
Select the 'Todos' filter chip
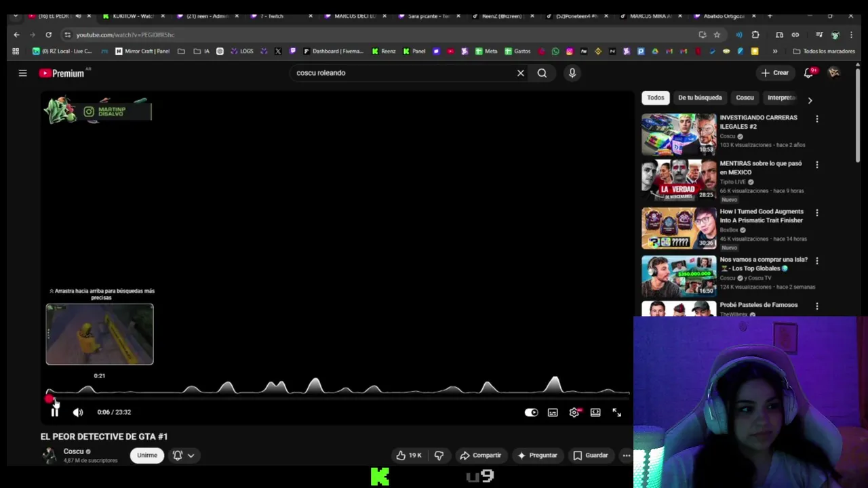655,98
